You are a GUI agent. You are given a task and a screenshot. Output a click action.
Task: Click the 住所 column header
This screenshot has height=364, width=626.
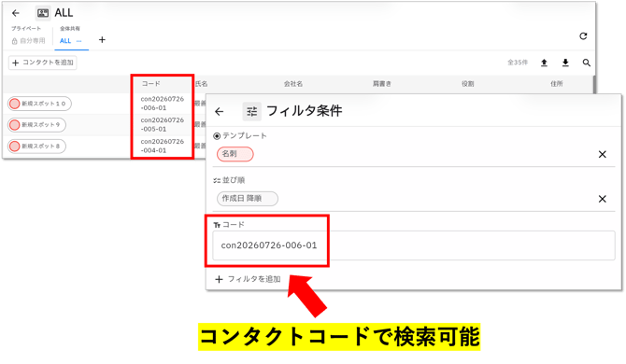(x=557, y=84)
